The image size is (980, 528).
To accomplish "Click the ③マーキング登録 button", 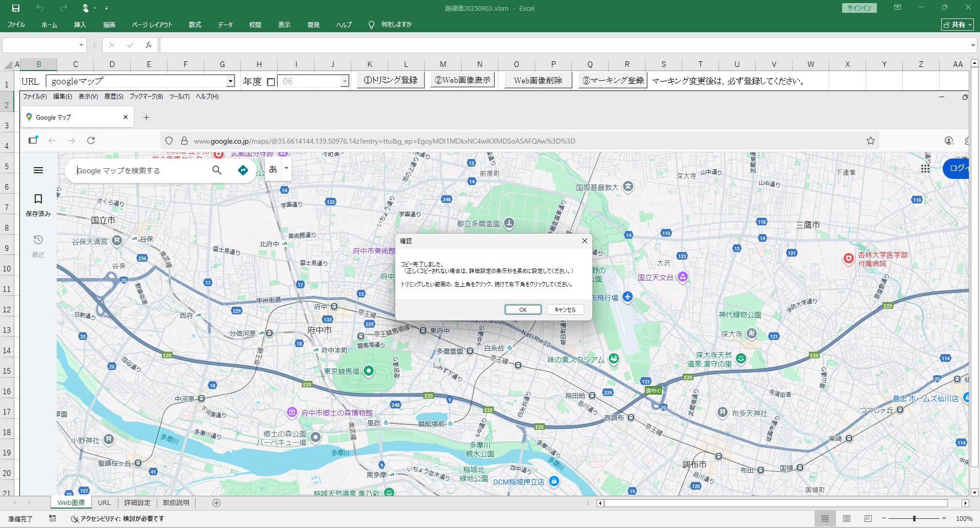I will pos(613,80).
